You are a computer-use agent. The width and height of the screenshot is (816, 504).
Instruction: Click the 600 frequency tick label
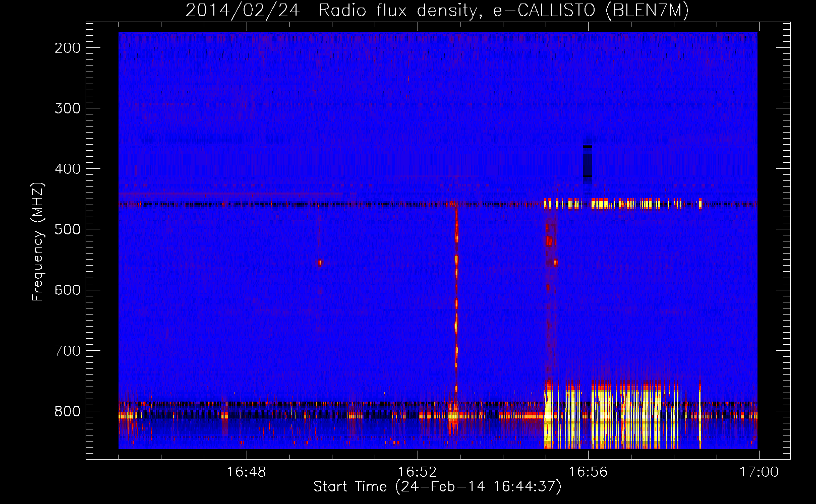pyautogui.click(x=67, y=290)
